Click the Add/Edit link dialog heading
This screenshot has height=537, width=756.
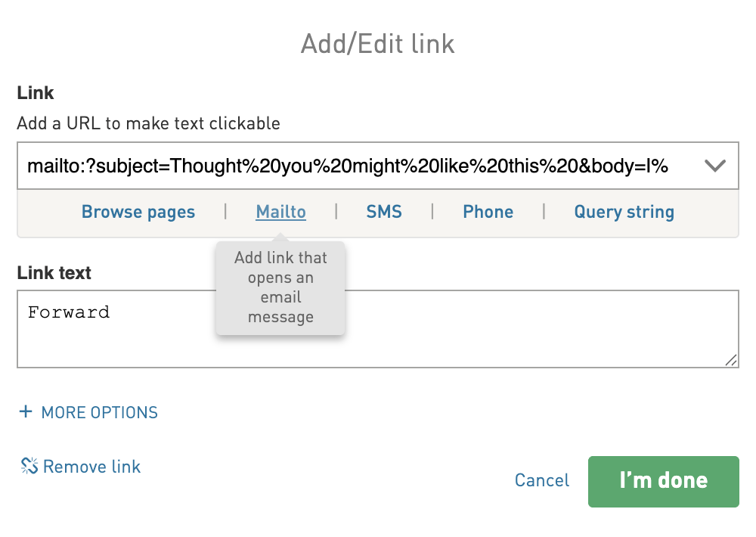pyautogui.click(x=378, y=44)
